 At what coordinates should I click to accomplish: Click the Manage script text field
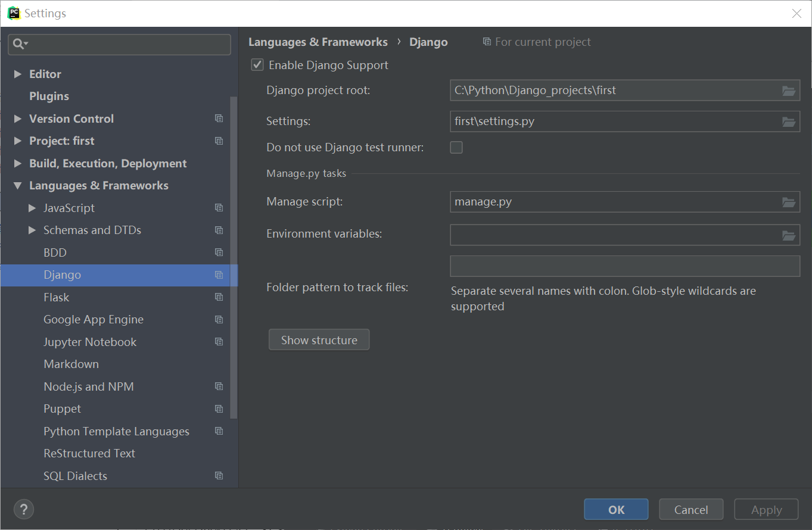(x=625, y=202)
